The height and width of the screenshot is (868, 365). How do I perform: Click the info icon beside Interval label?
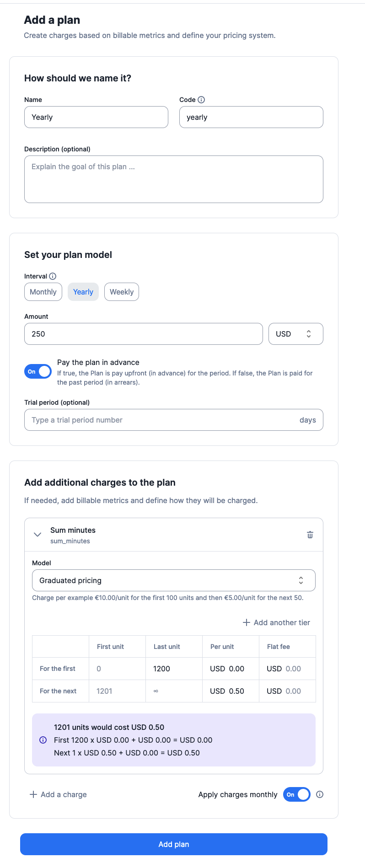pos(53,276)
